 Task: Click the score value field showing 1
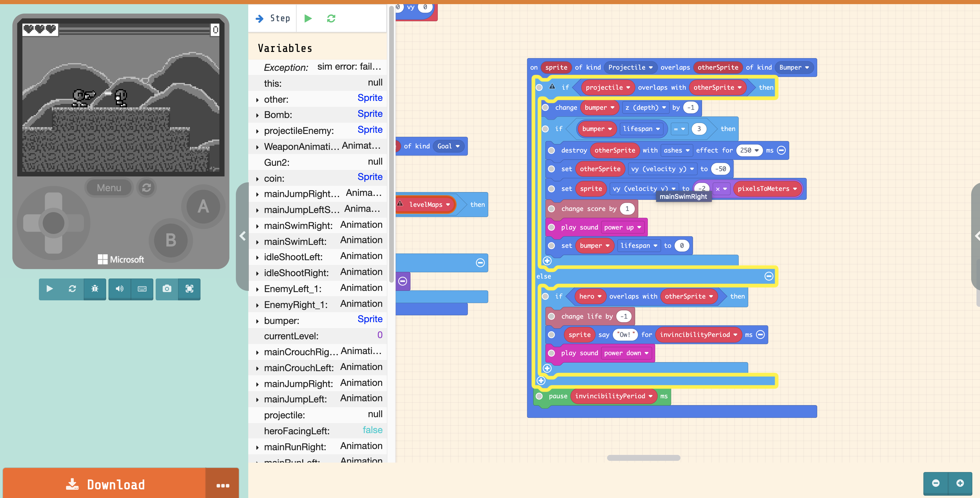(627, 209)
